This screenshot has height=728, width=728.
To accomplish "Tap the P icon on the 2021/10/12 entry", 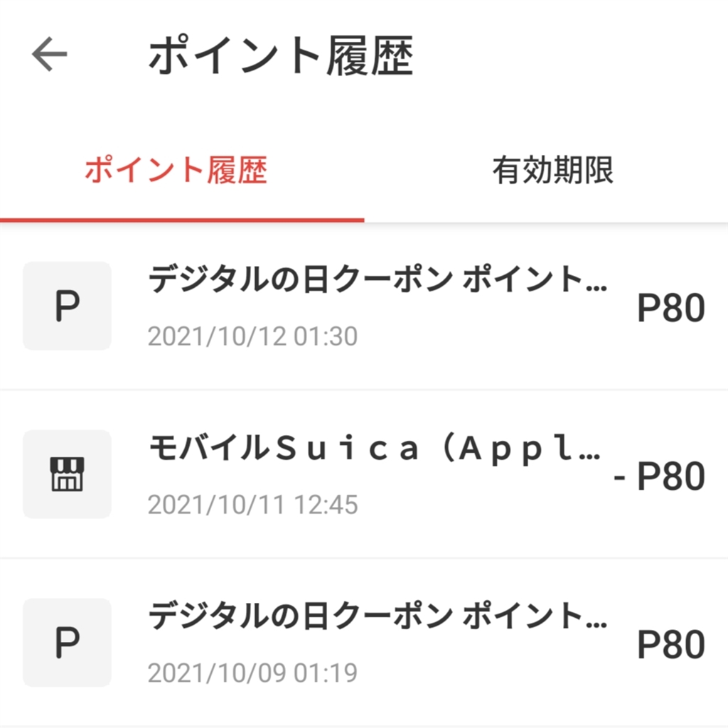I will [x=67, y=306].
